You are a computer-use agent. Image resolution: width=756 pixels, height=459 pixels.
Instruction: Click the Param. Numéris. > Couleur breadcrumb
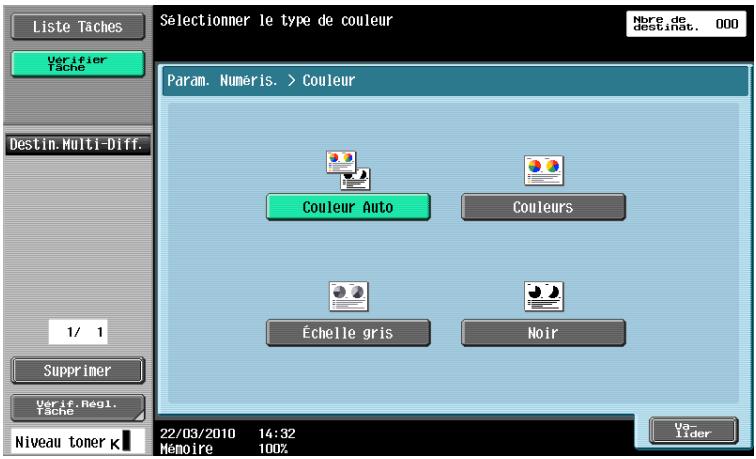(x=261, y=81)
